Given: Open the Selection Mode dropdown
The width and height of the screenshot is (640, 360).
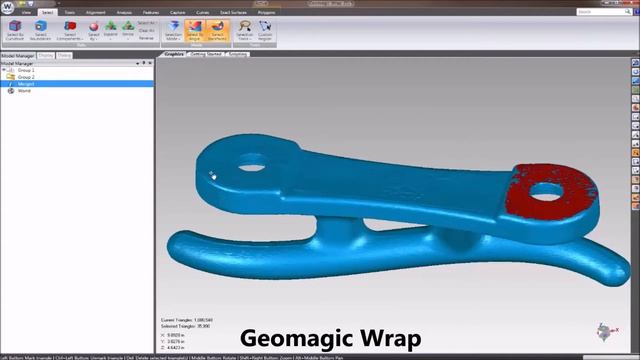Looking at the screenshot, I should tap(173, 30).
